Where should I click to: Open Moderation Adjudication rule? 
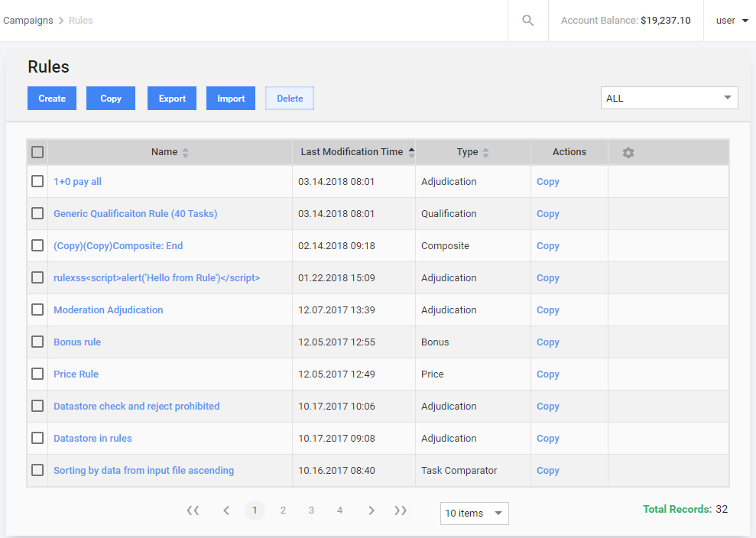[109, 310]
